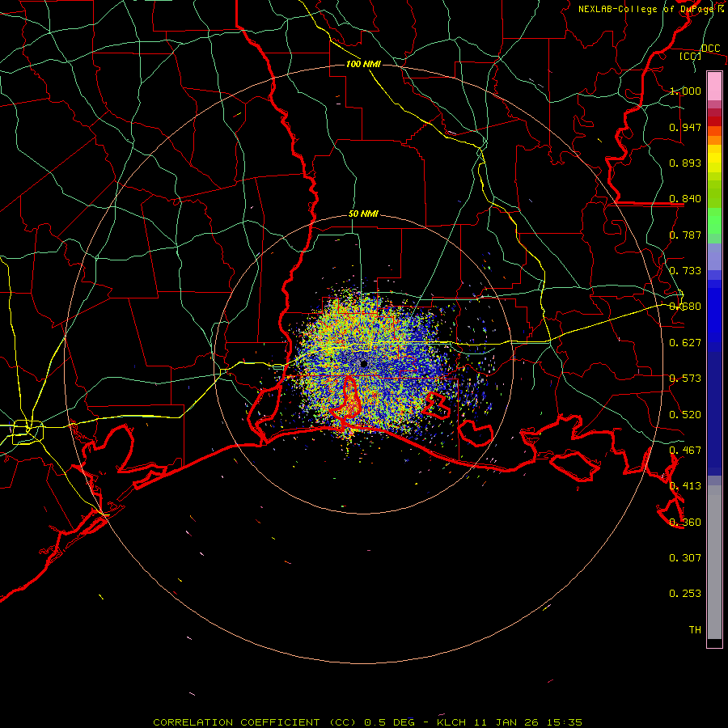The image size is (728, 728).
Task: Click the 0.360 color scale value
Action: [x=685, y=523]
